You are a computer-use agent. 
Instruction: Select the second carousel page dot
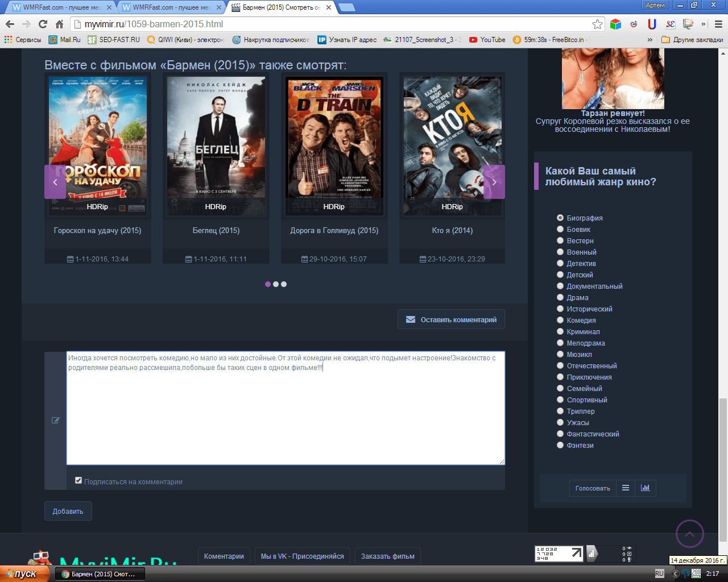[x=276, y=284]
